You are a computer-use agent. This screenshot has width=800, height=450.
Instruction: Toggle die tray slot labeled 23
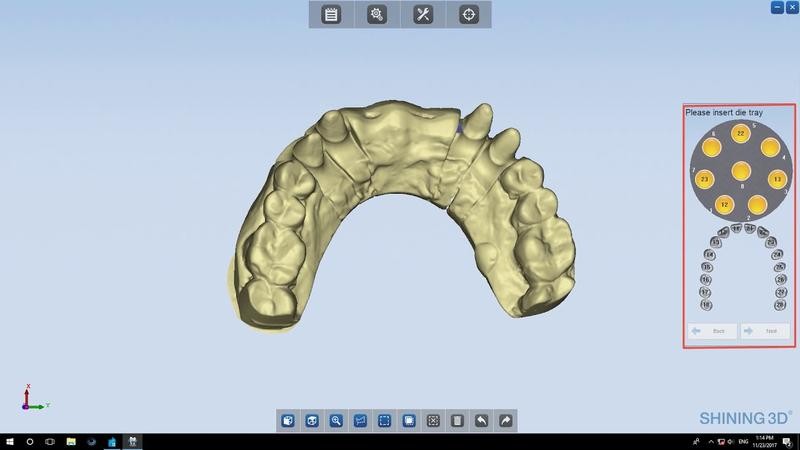point(706,179)
